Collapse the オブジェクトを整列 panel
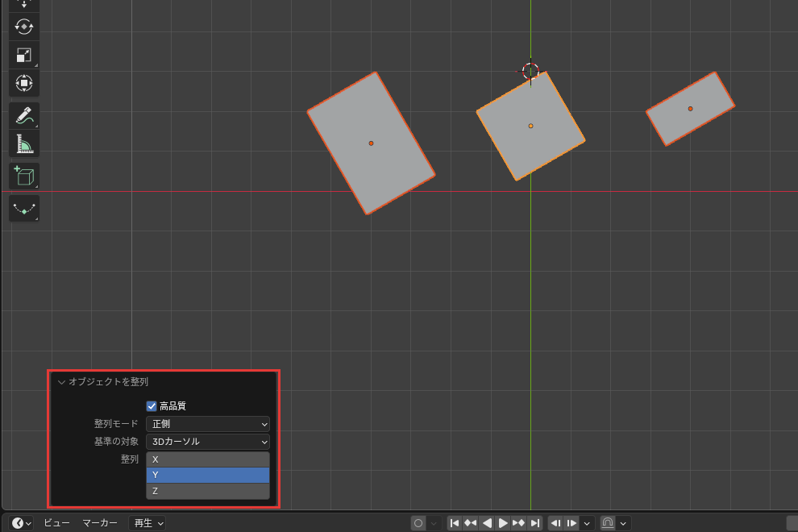Viewport: 798px width, 532px height. pyautogui.click(x=61, y=382)
